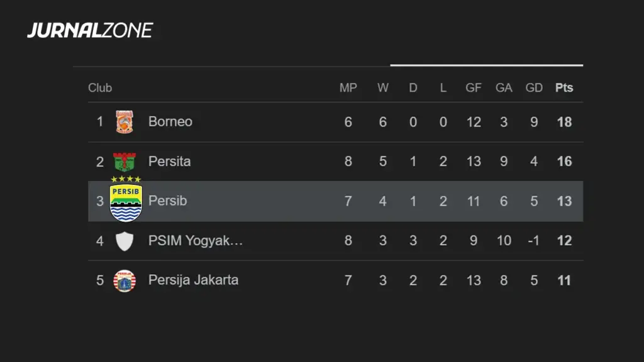The width and height of the screenshot is (644, 362).
Task: Click Borneo's 18 points value
Action: pyautogui.click(x=564, y=122)
